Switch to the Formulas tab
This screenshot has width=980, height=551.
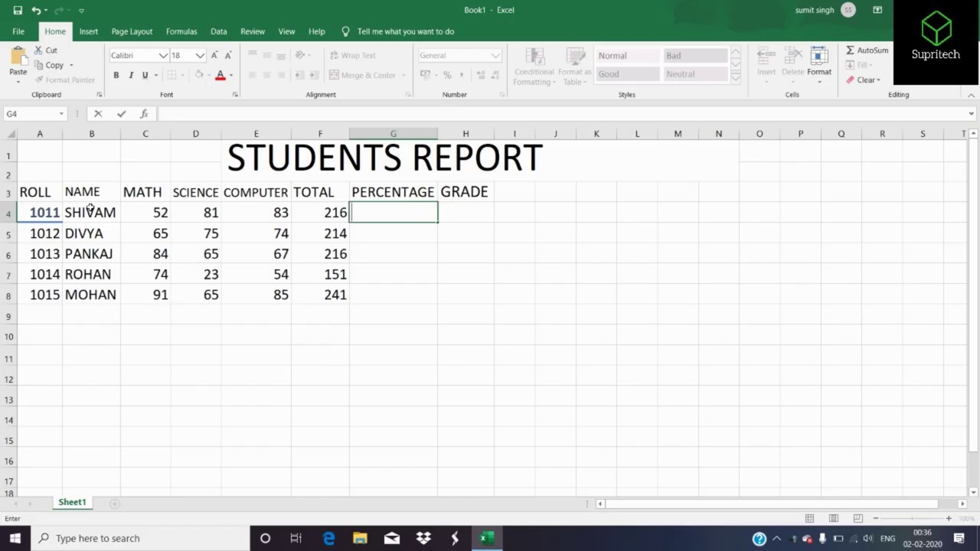[181, 31]
